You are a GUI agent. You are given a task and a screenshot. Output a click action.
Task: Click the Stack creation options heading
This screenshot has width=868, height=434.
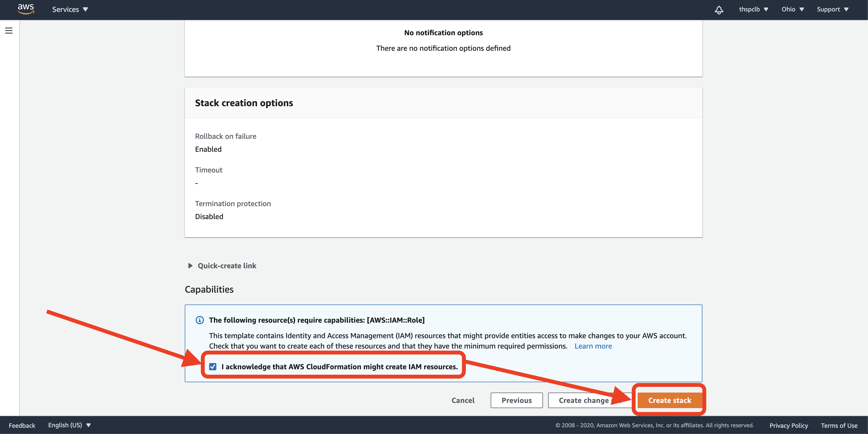(x=244, y=103)
